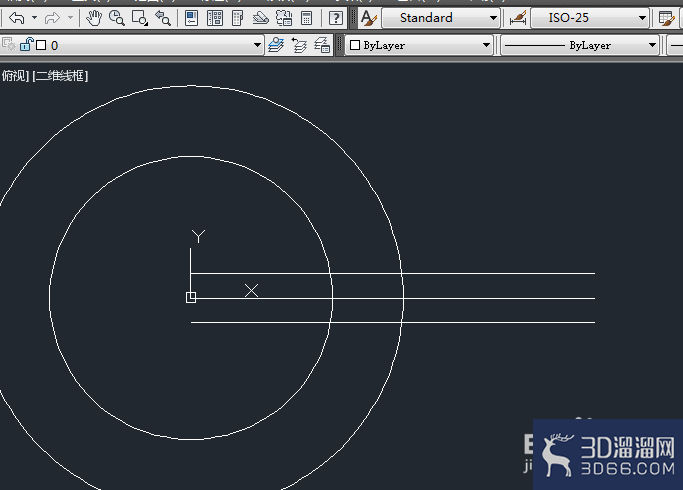683x490 pixels.
Task: Toggle the layer freeze sun icon
Action: [8, 44]
